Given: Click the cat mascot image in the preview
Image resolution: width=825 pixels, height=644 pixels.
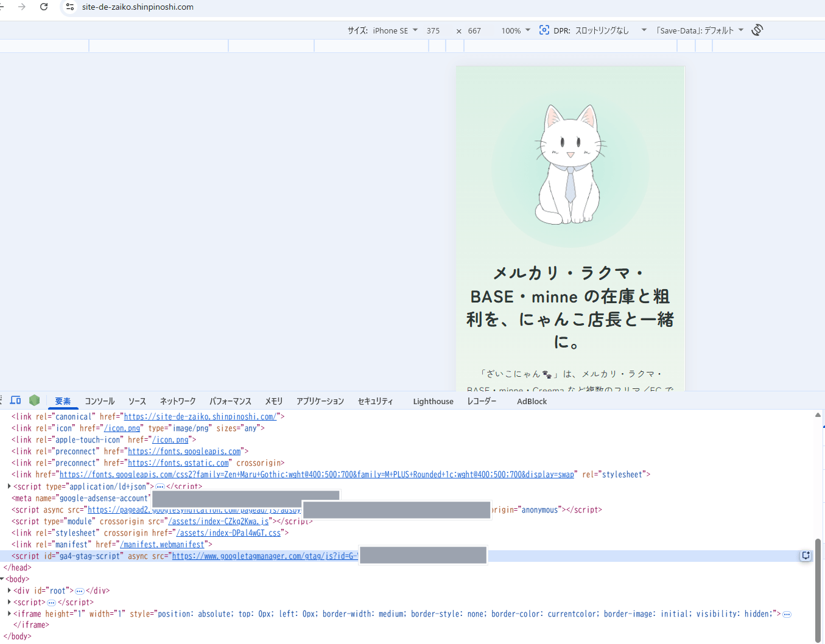Looking at the screenshot, I should point(570,164).
